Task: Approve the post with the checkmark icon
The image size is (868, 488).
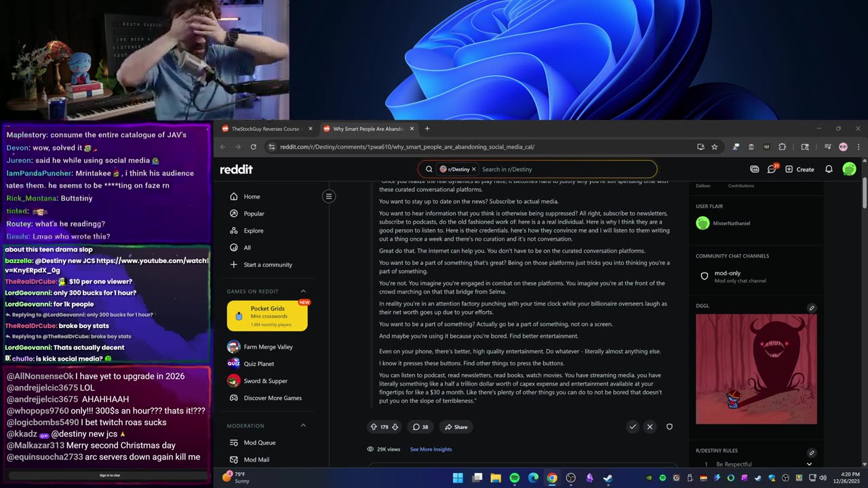Action: click(633, 427)
